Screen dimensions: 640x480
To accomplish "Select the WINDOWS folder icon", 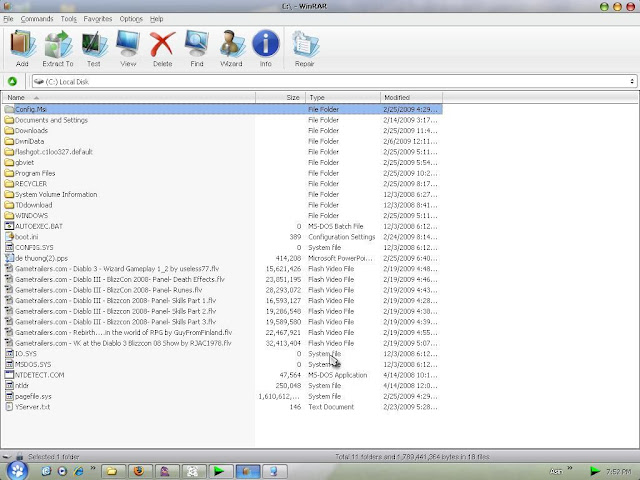I will pos(9,216).
